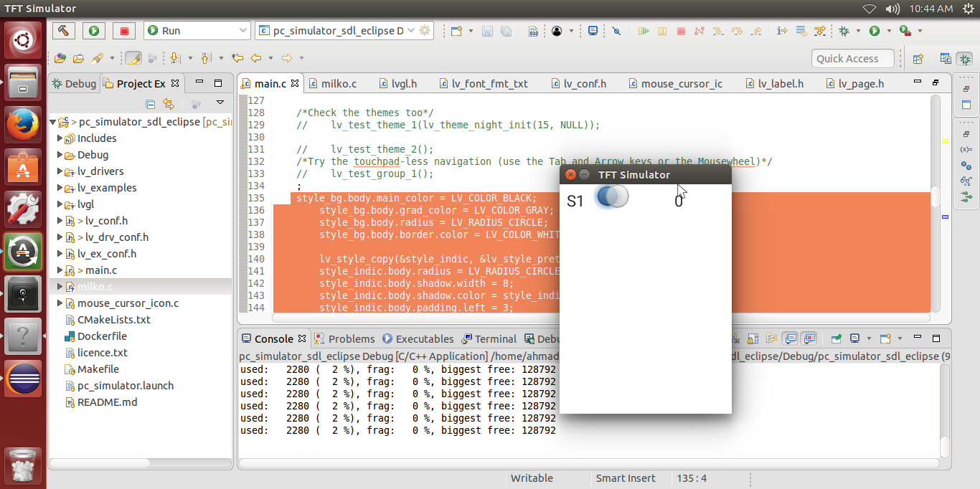Click the Link with Editor icon
The height and width of the screenshot is (489, 980).
pyautogui.click(x=169, y=103)
